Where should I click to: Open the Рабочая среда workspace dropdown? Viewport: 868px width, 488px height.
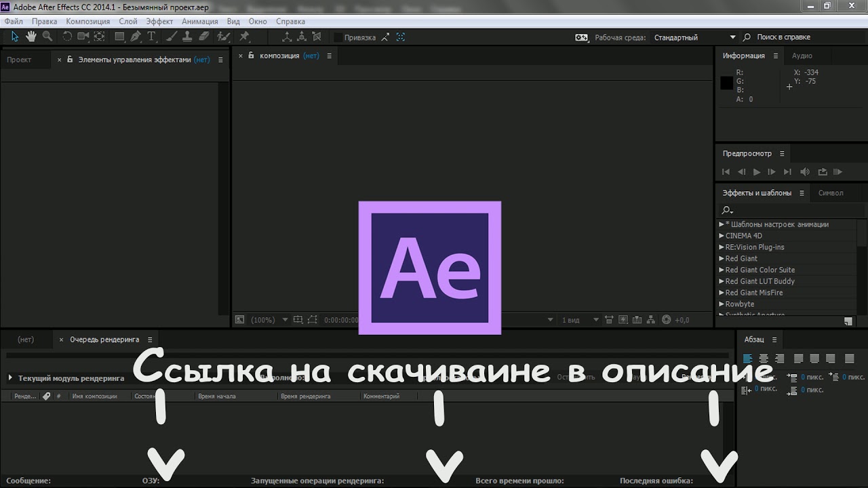[x=694, y=37]
